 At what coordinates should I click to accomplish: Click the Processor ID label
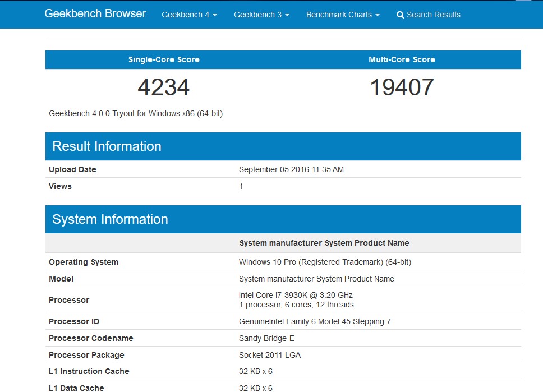click(x=73, y=322)
